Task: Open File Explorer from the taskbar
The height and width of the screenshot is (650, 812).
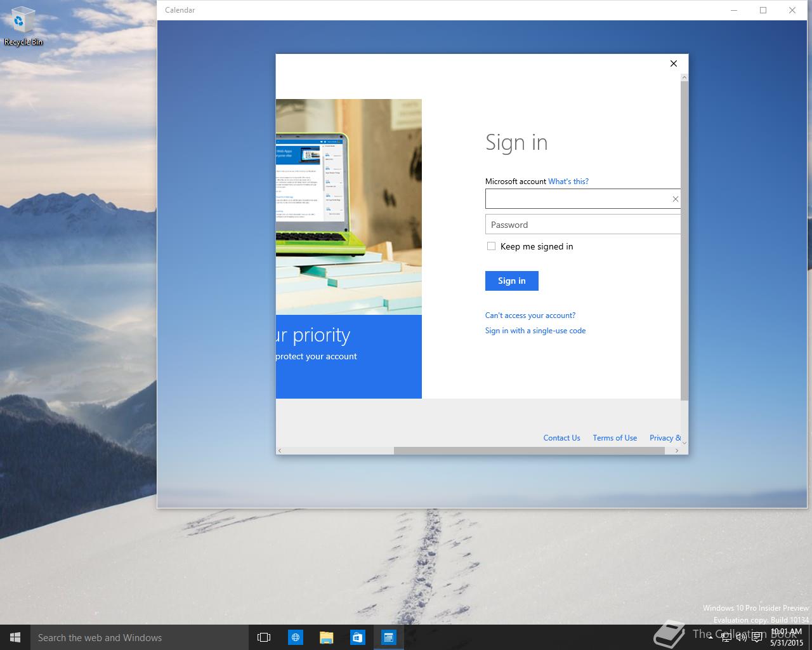Action: point(326,637)
